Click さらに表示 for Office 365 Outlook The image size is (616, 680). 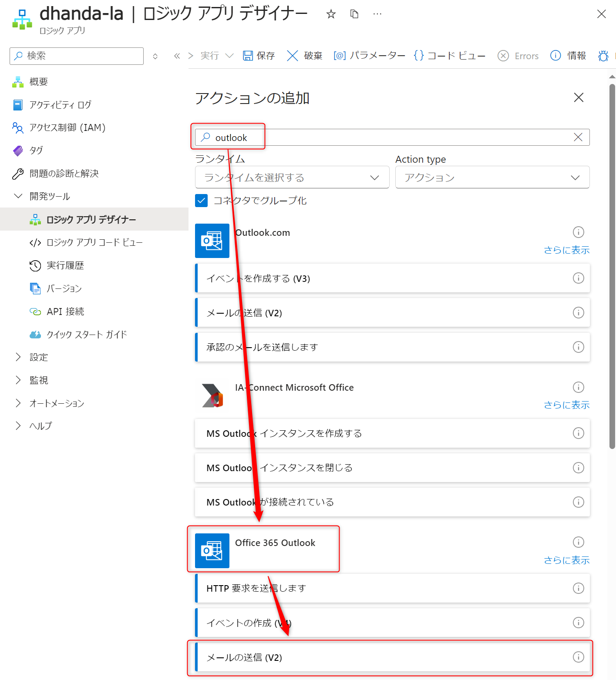click(566, 560)
